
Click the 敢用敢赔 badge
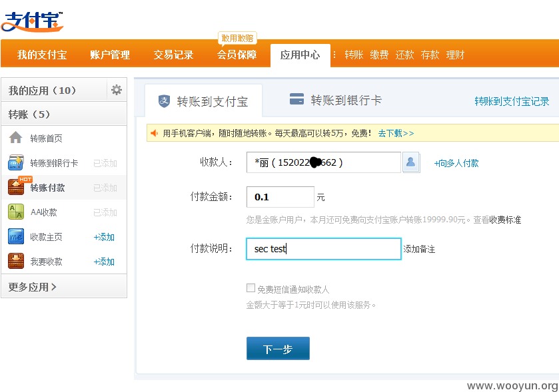tap(237, 38)
